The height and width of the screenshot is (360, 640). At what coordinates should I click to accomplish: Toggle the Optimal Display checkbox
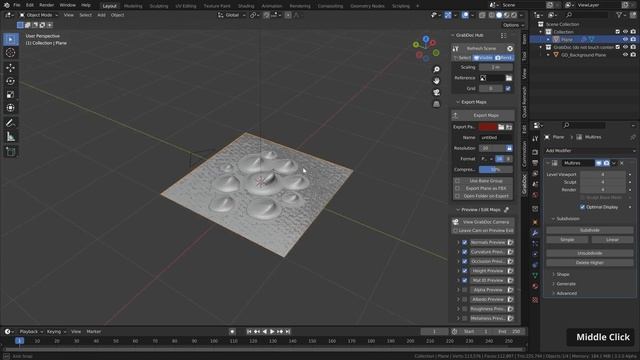click(x=582, y=207)
